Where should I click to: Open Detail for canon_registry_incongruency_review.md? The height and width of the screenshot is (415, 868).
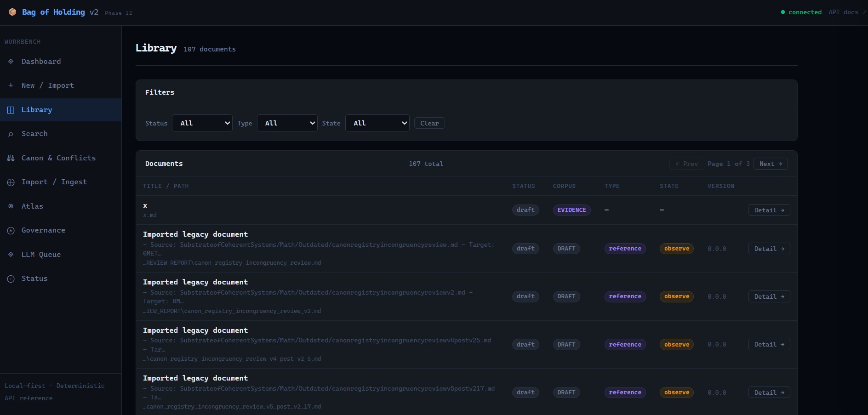coord(769,249)
